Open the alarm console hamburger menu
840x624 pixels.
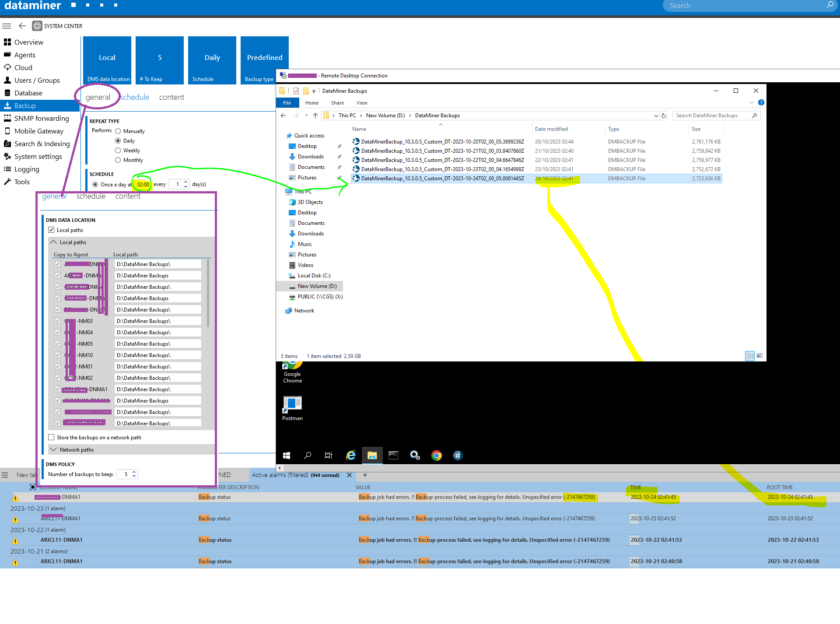(x=5, y=475)
